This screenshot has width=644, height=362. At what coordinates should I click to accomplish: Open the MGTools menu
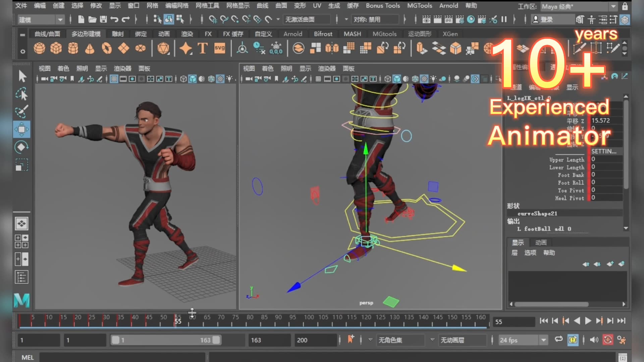[x=419, y=6]
